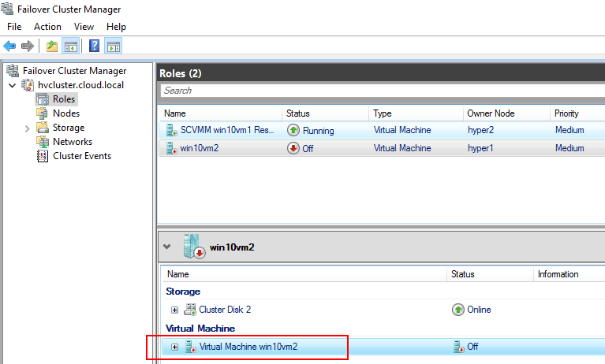Click the Online status text
This screenshot has height=364, width=605.
(479, 310)
